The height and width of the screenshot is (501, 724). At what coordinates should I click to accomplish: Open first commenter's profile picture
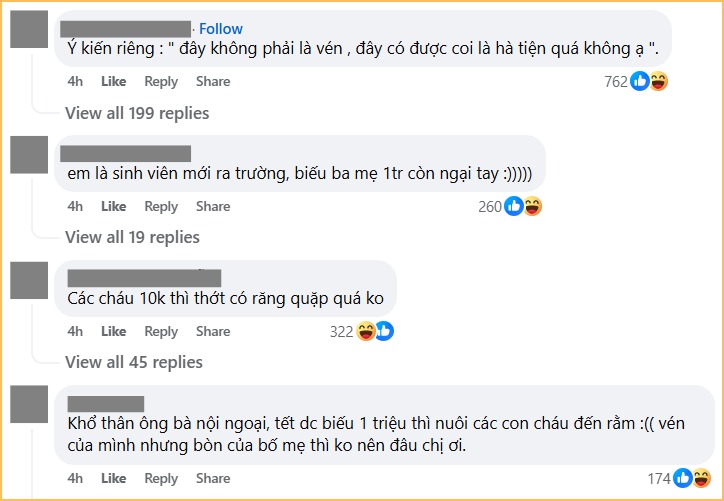[28, 28]
